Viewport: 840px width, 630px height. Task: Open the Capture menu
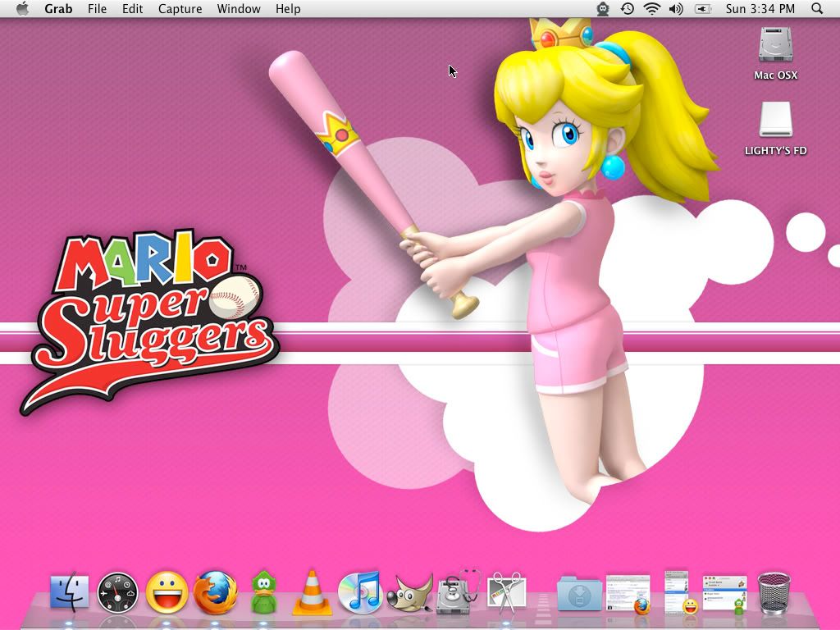coord(180,8)
